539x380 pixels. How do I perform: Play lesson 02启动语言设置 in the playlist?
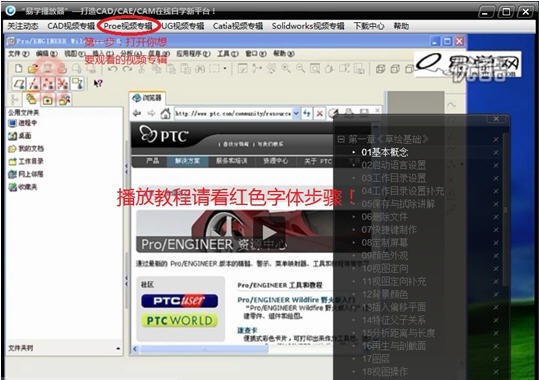coord(394,165)
